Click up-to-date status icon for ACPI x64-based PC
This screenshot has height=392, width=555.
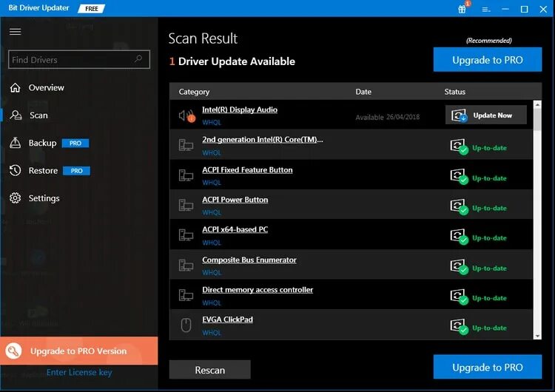coord(459,237)
